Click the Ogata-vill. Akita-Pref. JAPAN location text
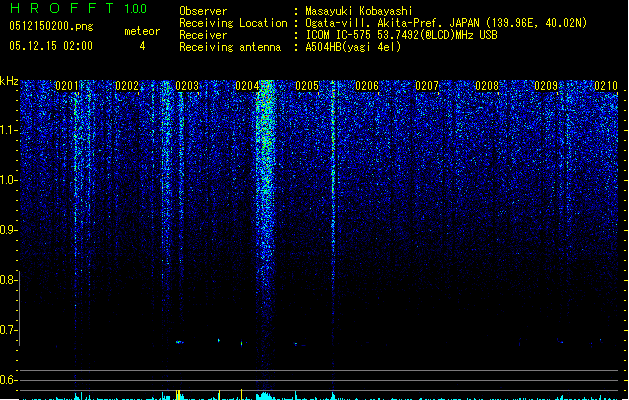The height and width of the screenshot is (400, 629). click(x=446, y=23)
